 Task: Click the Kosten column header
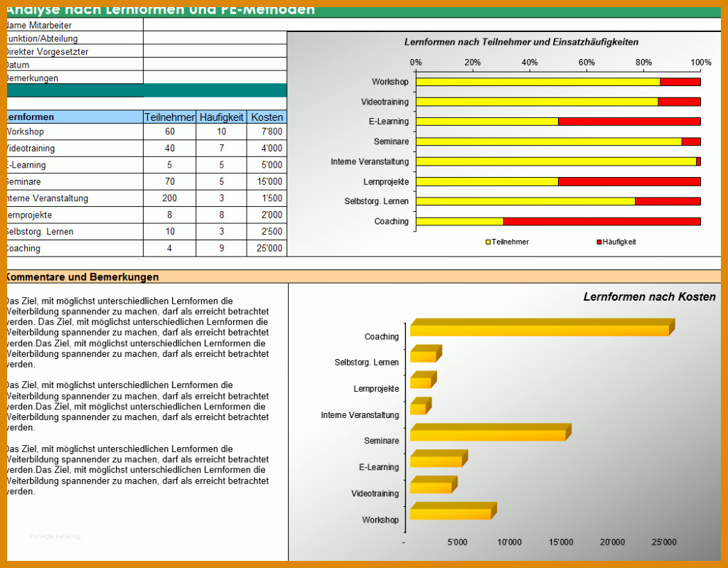click(267, 117)
